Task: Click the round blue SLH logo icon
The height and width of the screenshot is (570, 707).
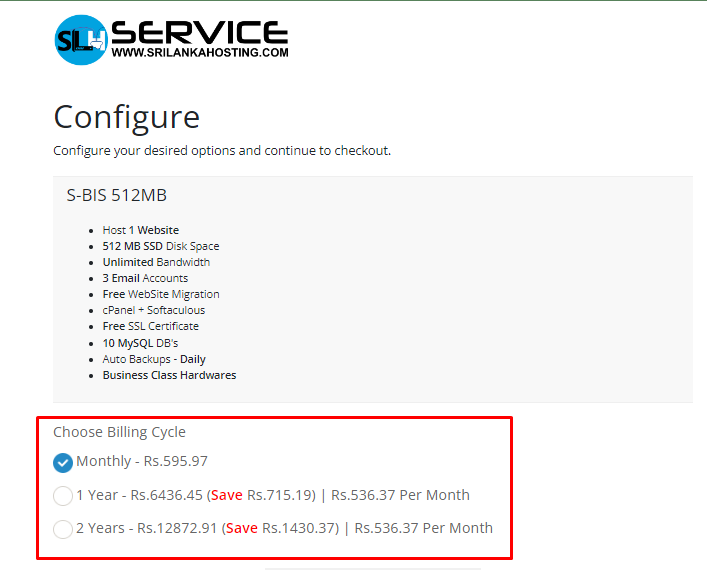Action: pyautogui.click(x=81, y=40)
